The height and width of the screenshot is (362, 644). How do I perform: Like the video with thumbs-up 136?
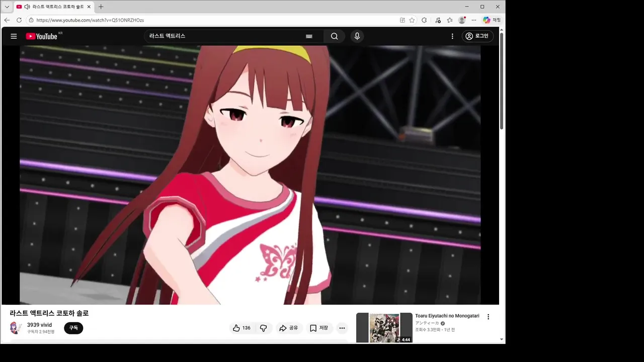pyautogui.click(x=242, y=328)
